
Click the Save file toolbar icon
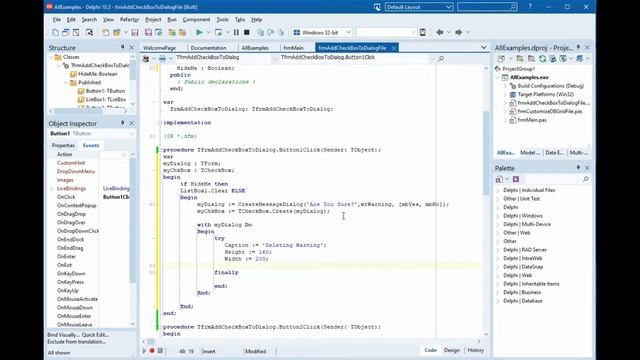135,32
